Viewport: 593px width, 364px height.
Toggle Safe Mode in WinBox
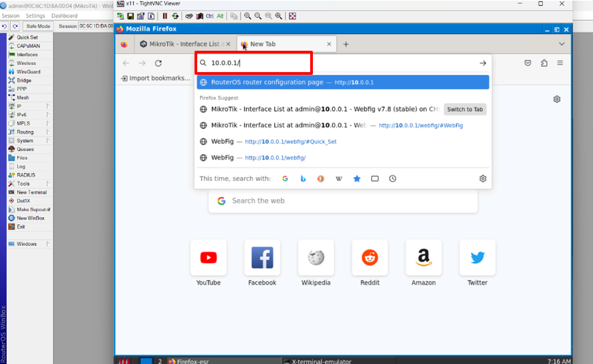(x=38, y=26)
